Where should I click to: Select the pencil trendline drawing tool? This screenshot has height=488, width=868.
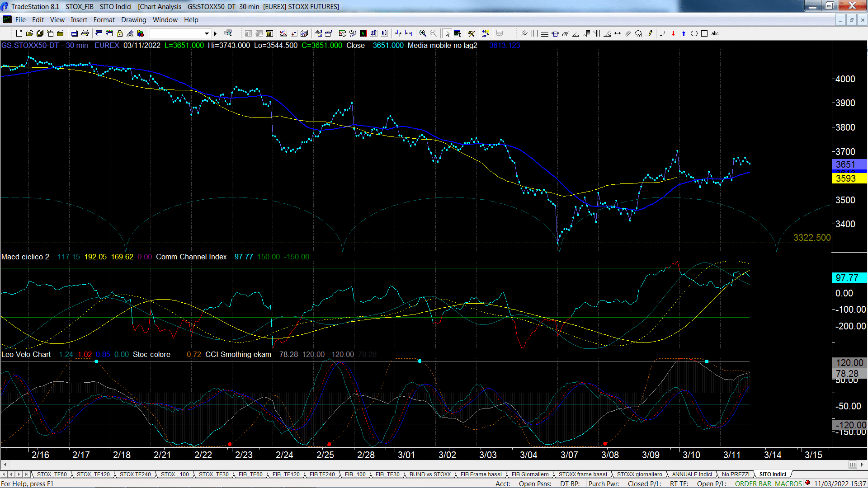pos(649,33)
